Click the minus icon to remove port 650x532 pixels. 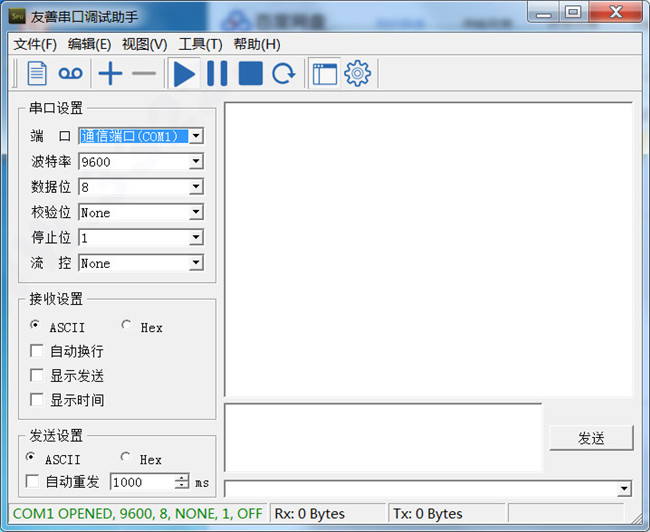pyautogui.click(x=144, y=73)
